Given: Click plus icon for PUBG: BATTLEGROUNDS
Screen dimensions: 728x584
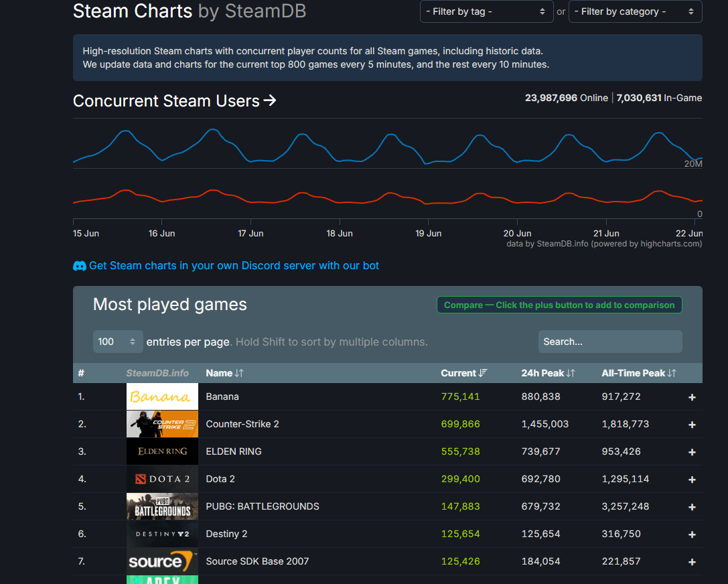Looking at the screenshot, I should point(692,507).
